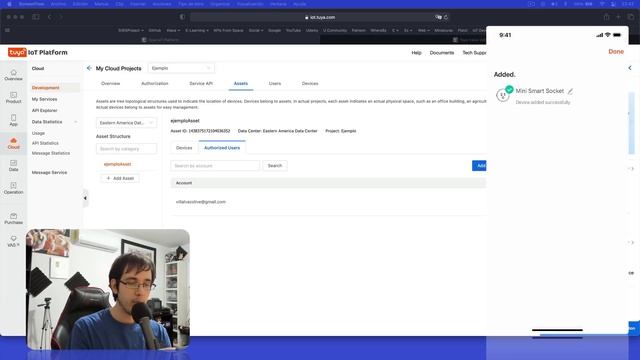
Task: Click the Safari share icon
Action: [x=607, y=17]
